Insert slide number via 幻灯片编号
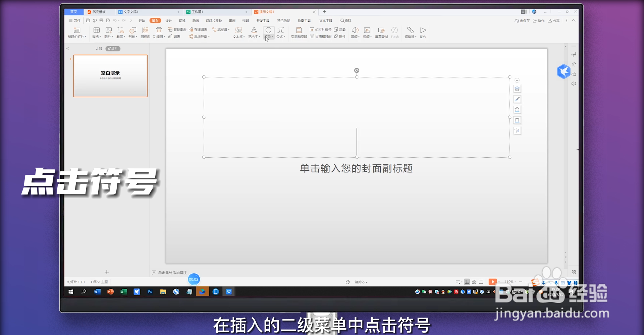 [x=321, y=29]
